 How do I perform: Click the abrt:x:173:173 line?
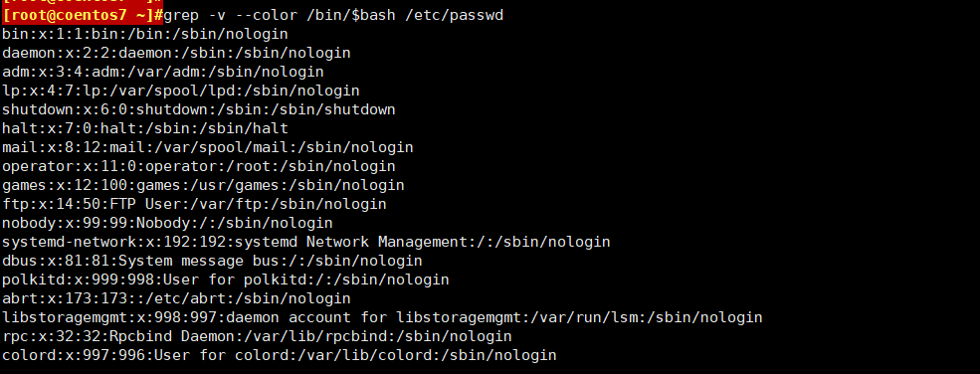(x=176, y=298)
